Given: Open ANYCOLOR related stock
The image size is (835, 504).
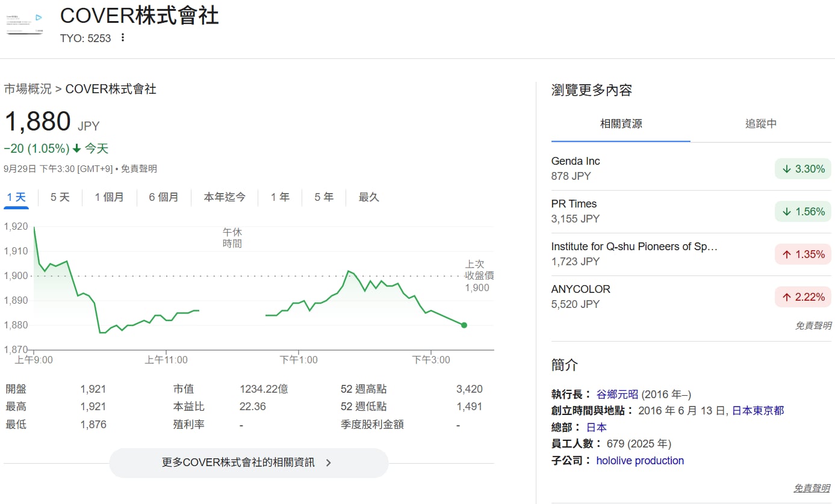Looking at the screenshot, I should pyautogui.click(x=691, y=297).
